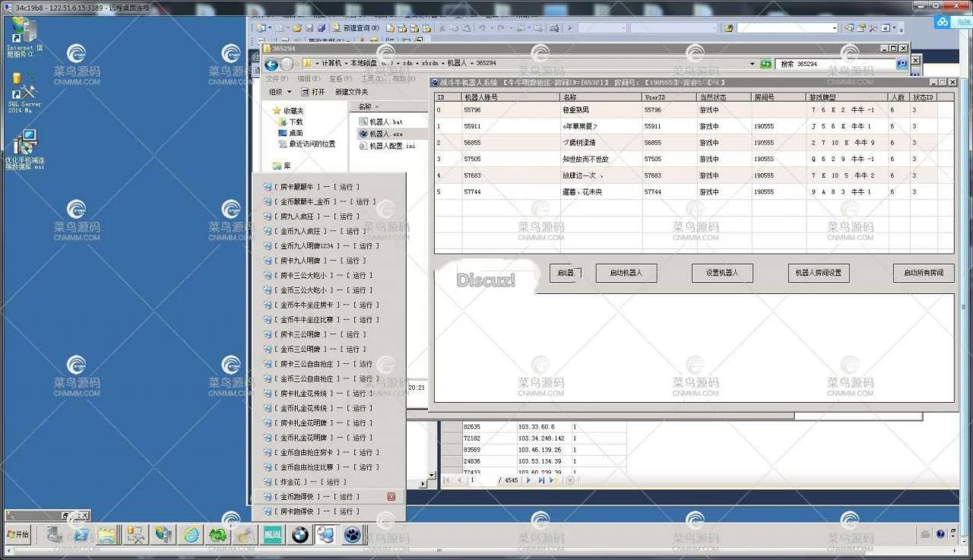Jump to last record in the pager
This screenshot has width=973, height=560.
pos(541,480)
